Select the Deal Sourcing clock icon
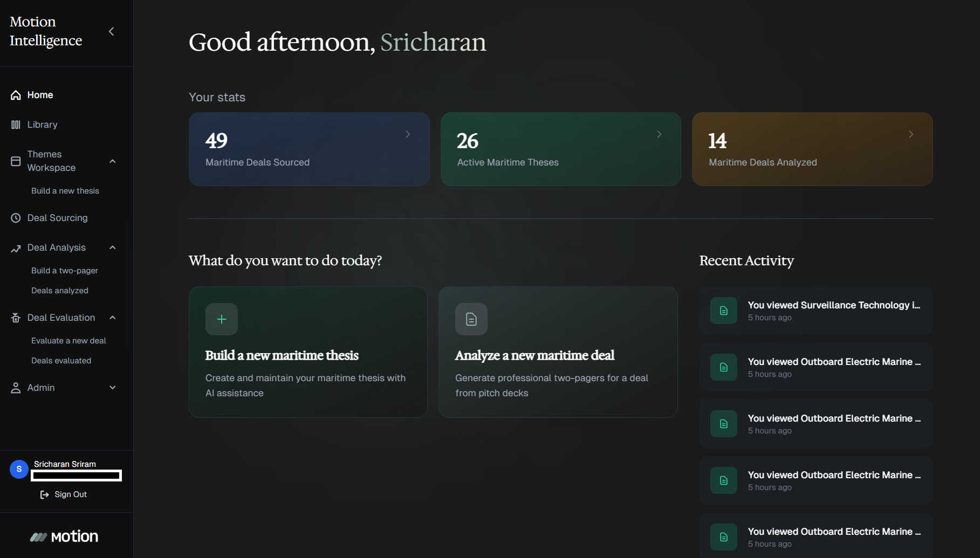This screenshot has height=558, width=980. coord(16,218)
